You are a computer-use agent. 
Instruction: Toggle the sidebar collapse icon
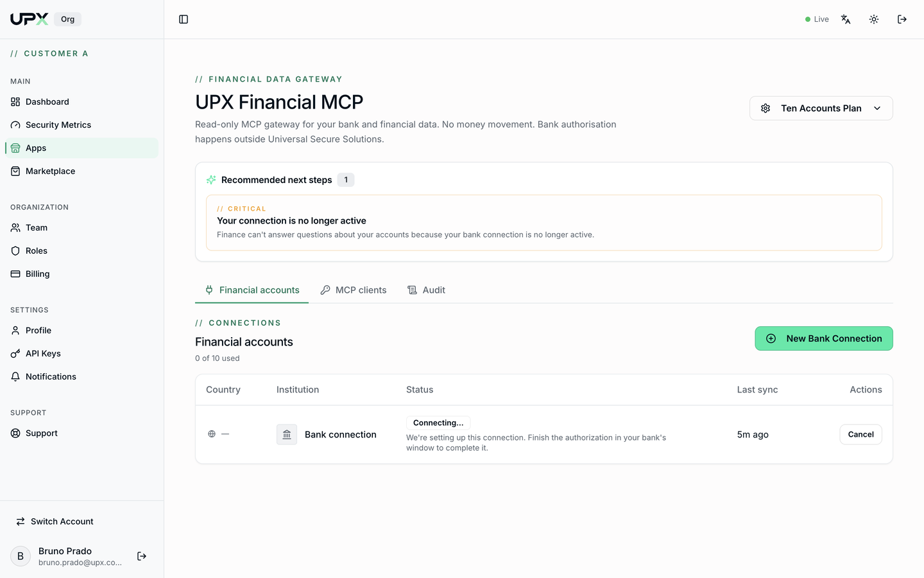[x=184, y=19]
